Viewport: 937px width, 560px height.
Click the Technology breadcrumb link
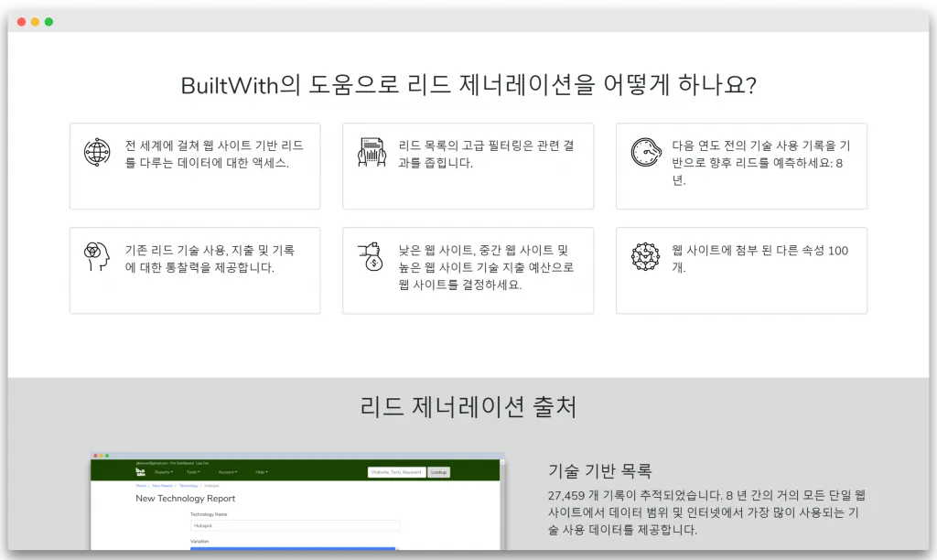point(188,487)
